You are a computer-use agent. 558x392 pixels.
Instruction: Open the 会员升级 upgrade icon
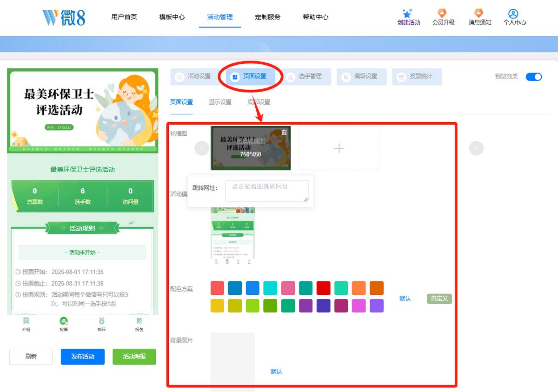click(x=443, y=17)
